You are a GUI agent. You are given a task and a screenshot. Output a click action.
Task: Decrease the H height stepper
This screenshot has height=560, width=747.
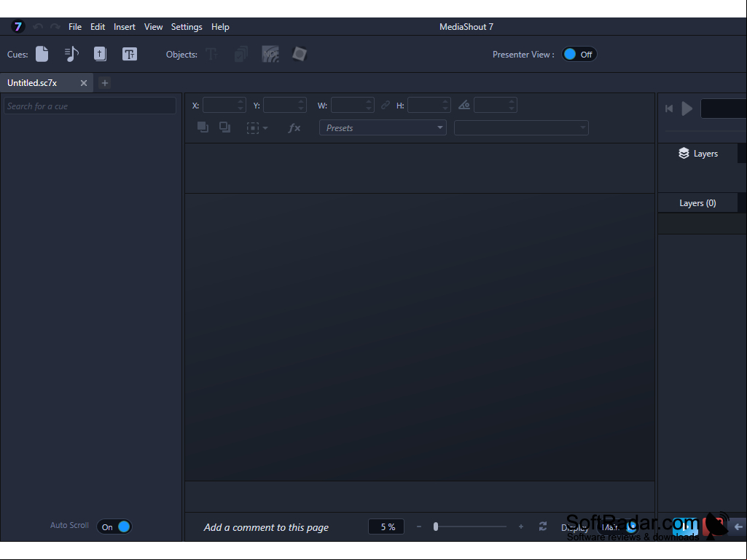(445, 109)
